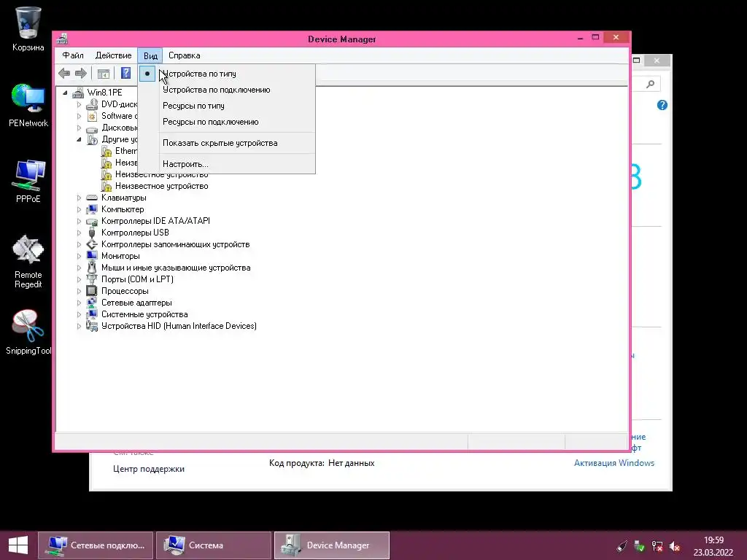Open the Действие menu
This screenshot has width=747, height=560.
[113, 55]
